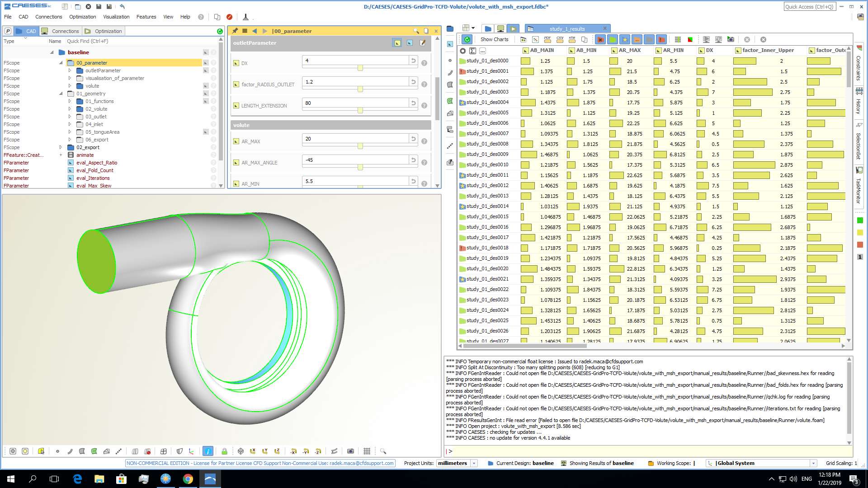The image size is (868, 488).
Task: Click the green lock icon
Action: 224,451
